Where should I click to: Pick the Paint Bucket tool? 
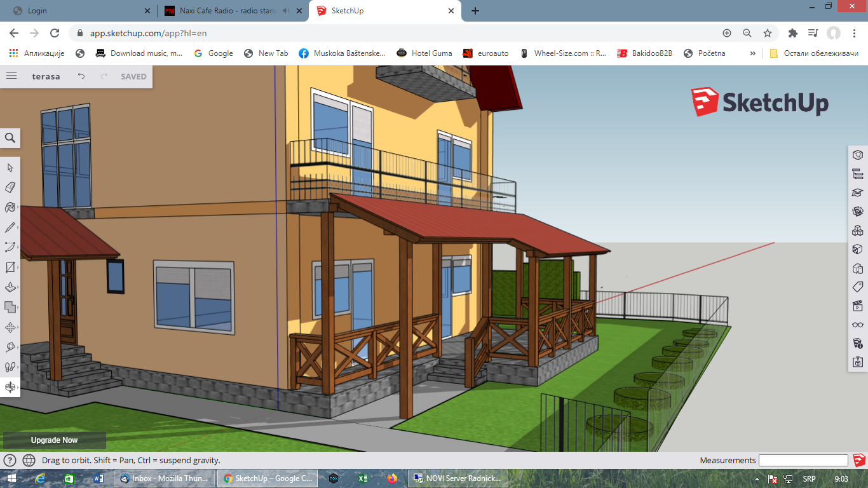click(10, 207)
